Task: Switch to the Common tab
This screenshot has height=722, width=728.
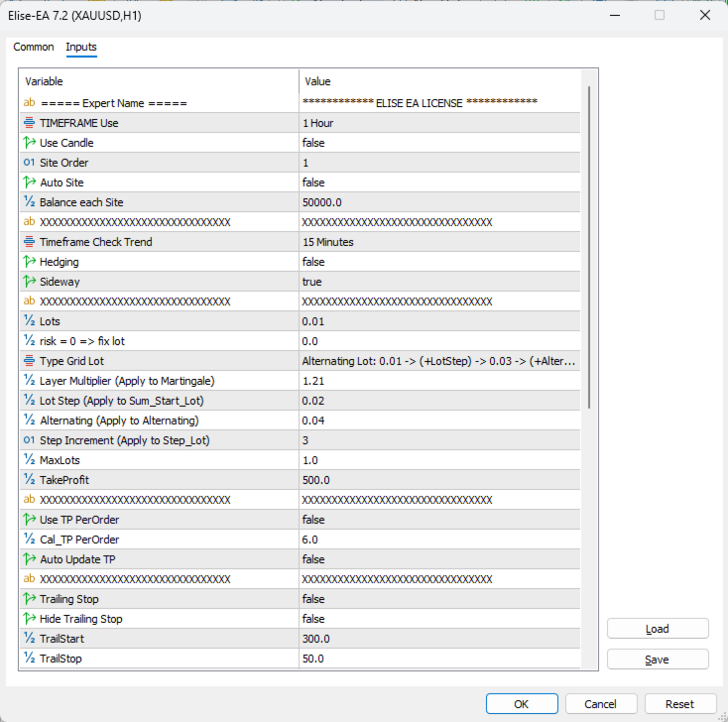Action: (34, 48)
